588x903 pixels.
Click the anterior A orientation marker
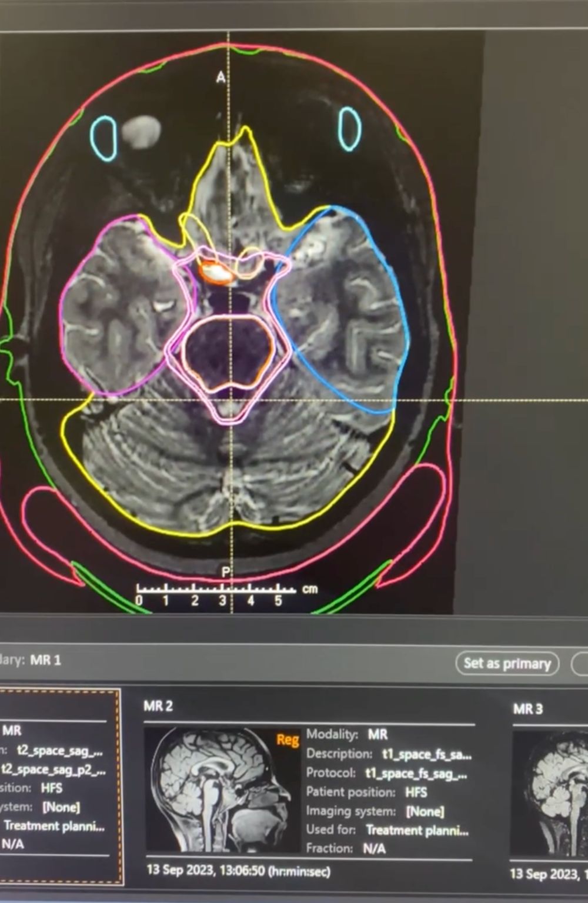point(220,77)
